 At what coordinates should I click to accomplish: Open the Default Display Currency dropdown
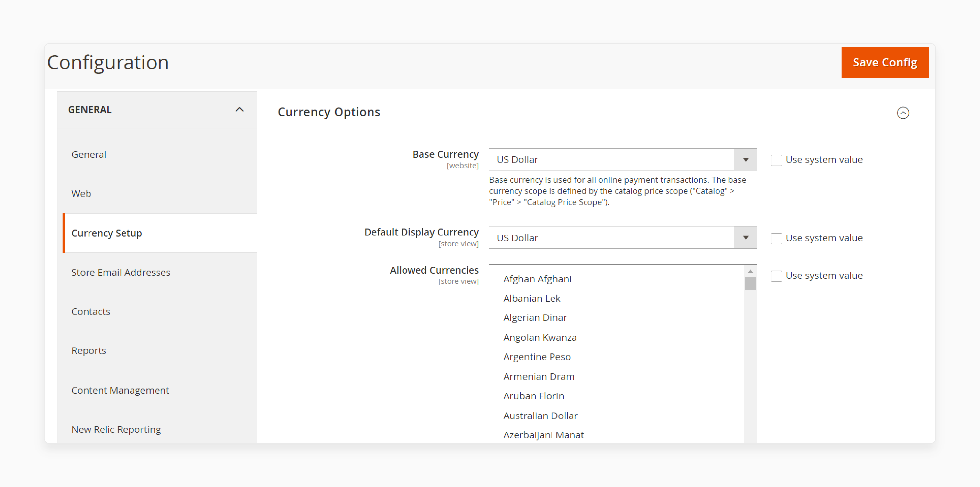coord(622,238)
